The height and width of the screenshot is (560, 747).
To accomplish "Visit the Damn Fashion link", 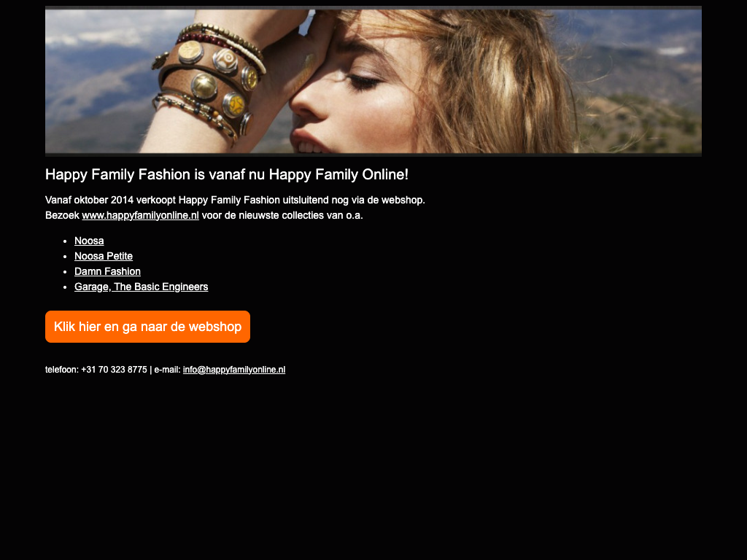I will pos(108,271).
